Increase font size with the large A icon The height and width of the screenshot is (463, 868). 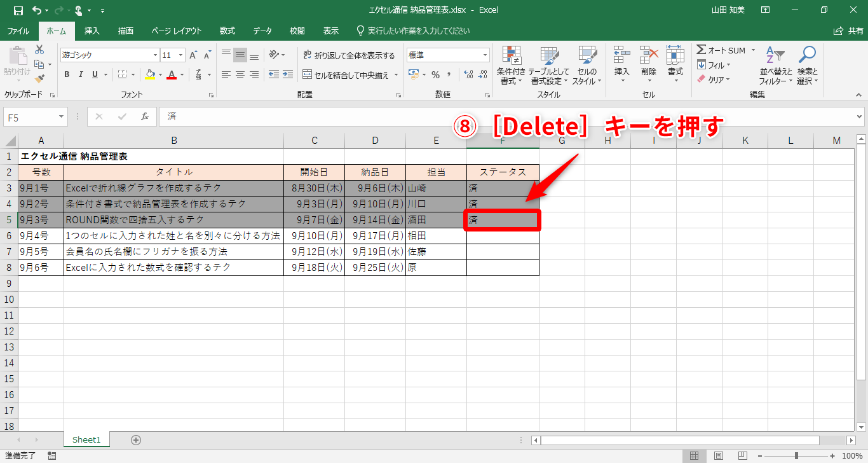click(x=194, y=55)
